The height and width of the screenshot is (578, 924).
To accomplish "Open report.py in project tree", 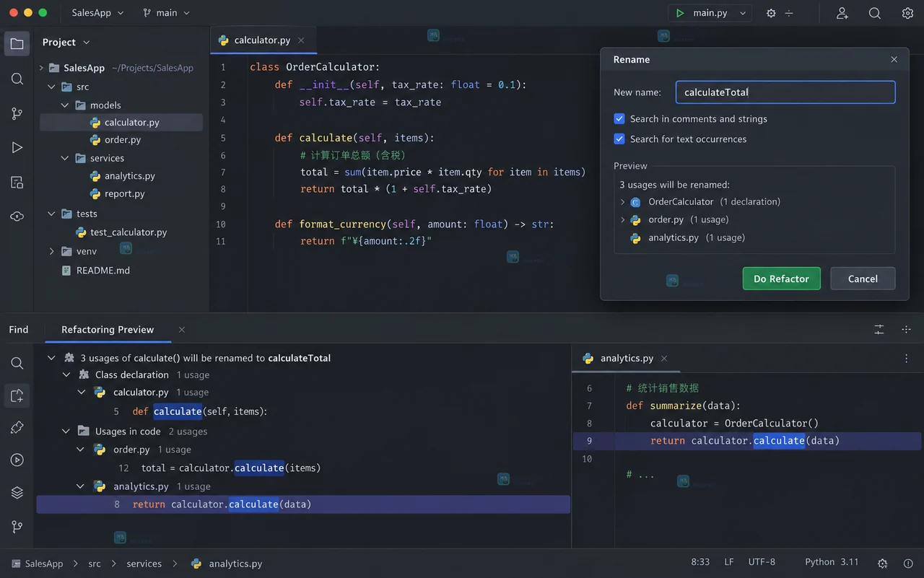I will (x=124, y=193).
